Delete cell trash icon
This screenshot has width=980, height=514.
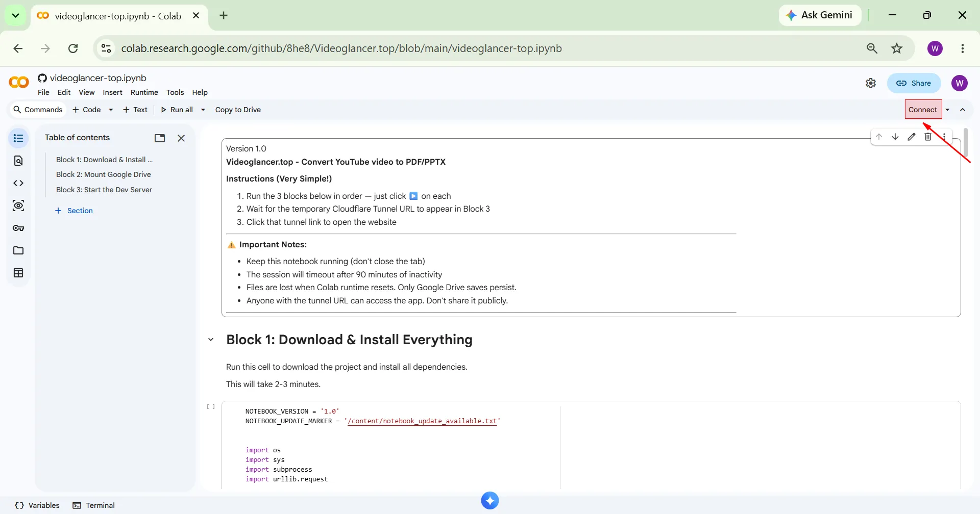(928, 137)
